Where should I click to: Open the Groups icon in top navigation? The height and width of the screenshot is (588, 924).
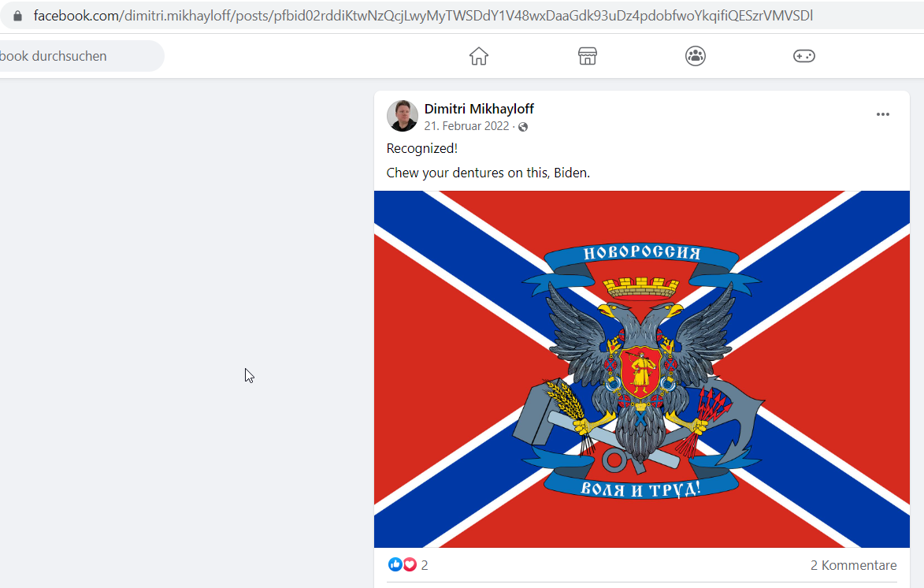pyautogui.click(x=696, y=56)
